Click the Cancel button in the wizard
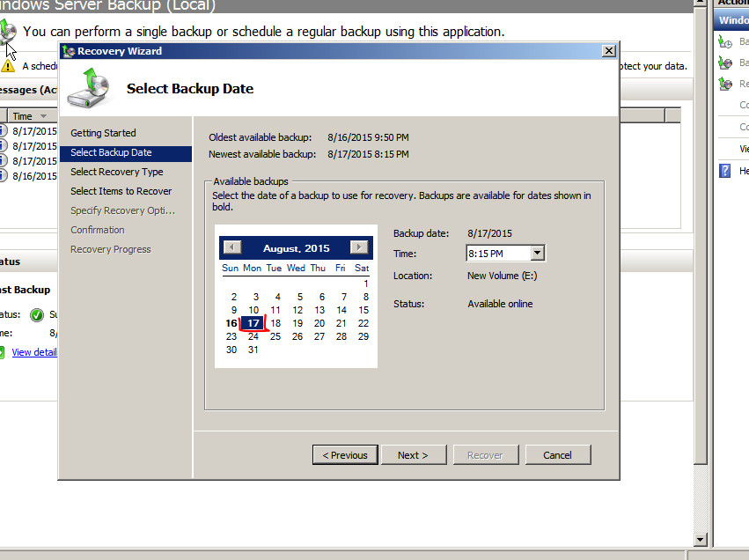This screenshot has width=749, height=560. 558,455
